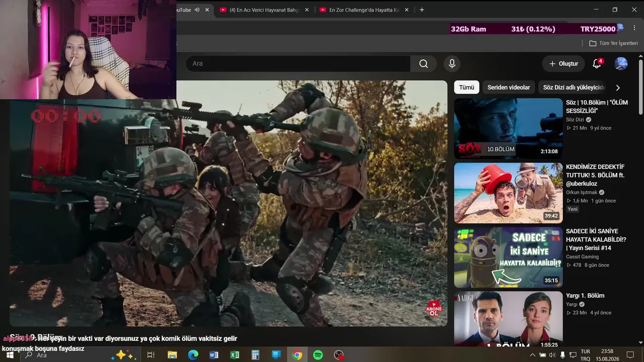The width and height of the screenshot is (644, 362).
Task: Visit the Orkun Işıtmak channel name
Action: point(582,192)
